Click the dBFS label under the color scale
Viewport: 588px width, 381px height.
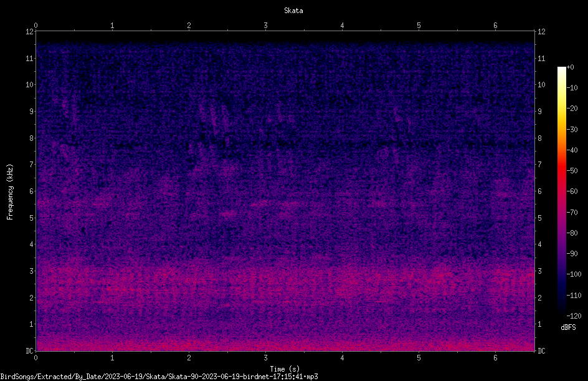coord(568,327)
